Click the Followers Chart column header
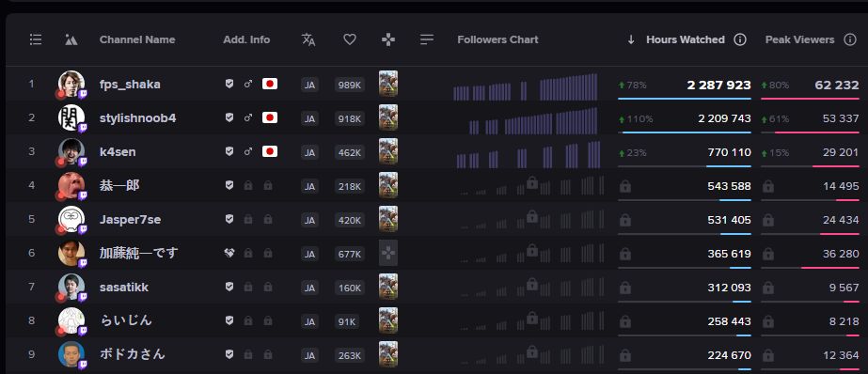The height and width of the screenshot is (374, 868). [x=497, y=39]
